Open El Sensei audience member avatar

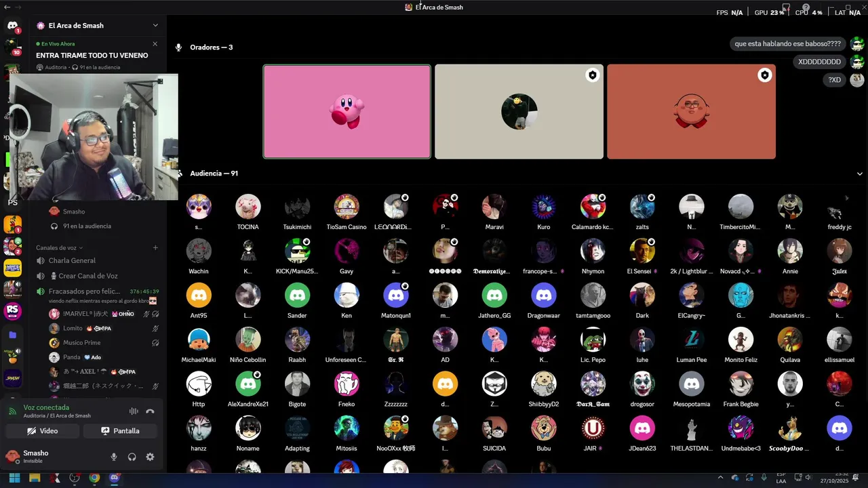[642, 251]
